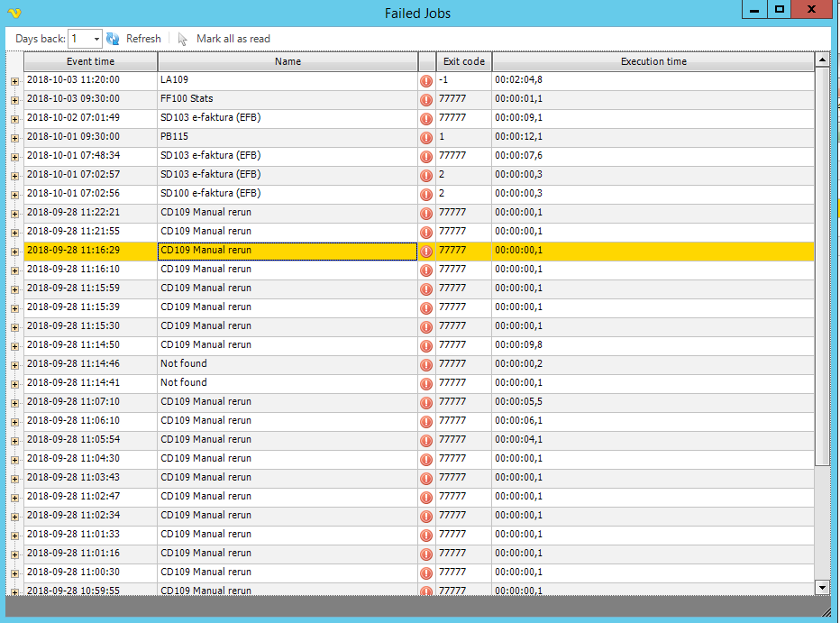Viewport: 840px width, 623px height.
Task: Sort by the Name column header
Action: tap(288, 61)
